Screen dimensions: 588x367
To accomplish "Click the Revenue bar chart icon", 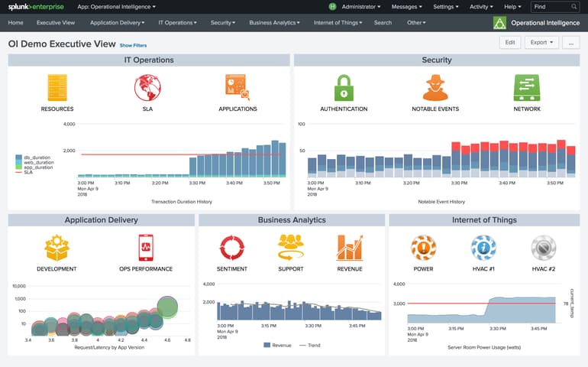I will point(350,248).
